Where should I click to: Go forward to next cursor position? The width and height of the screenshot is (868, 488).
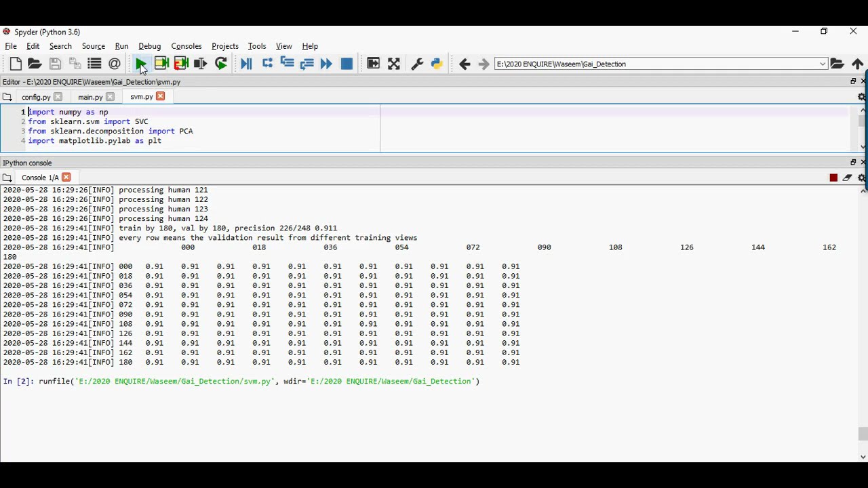point(484,64)
